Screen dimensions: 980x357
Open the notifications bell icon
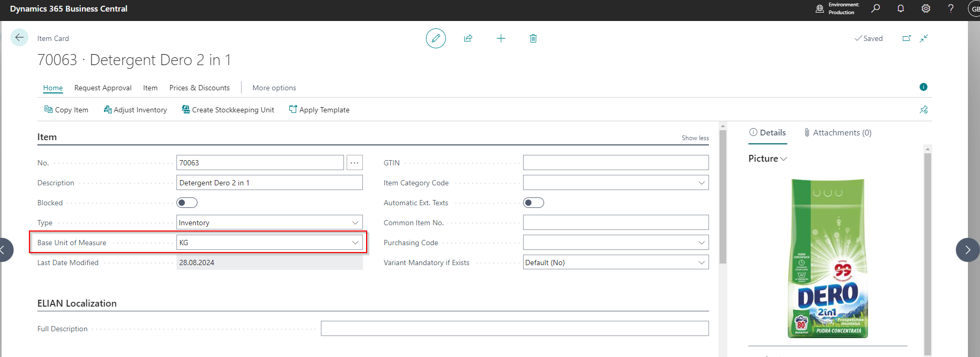point(901,8)
